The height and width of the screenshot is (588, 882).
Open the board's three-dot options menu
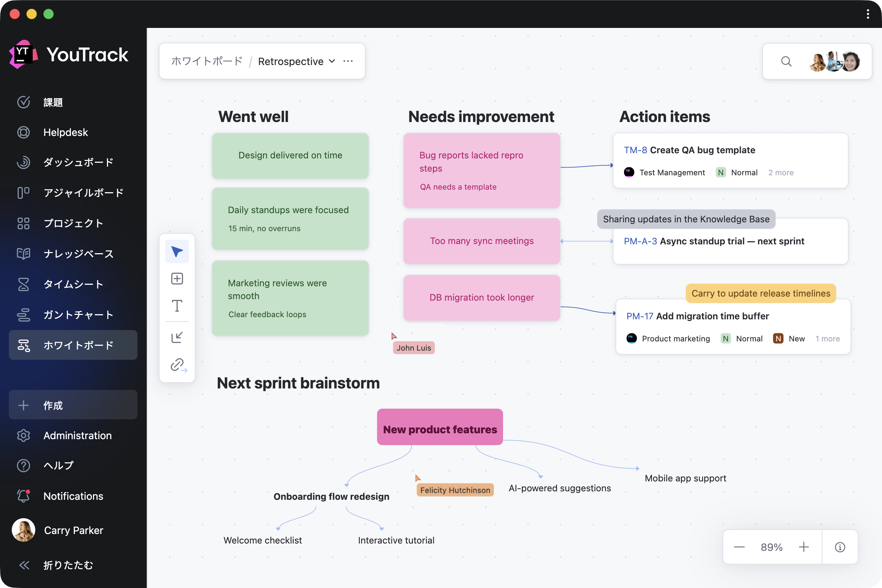348,61
